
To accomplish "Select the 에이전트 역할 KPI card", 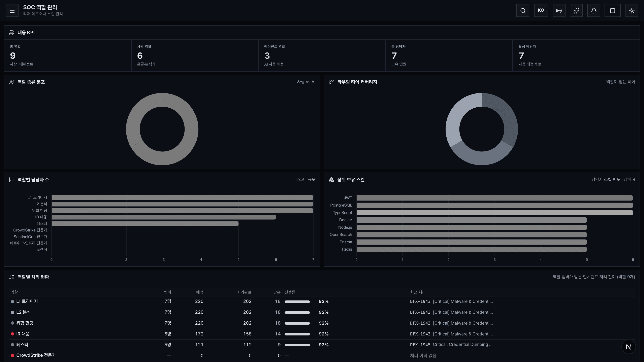I will tap(322, 56).
